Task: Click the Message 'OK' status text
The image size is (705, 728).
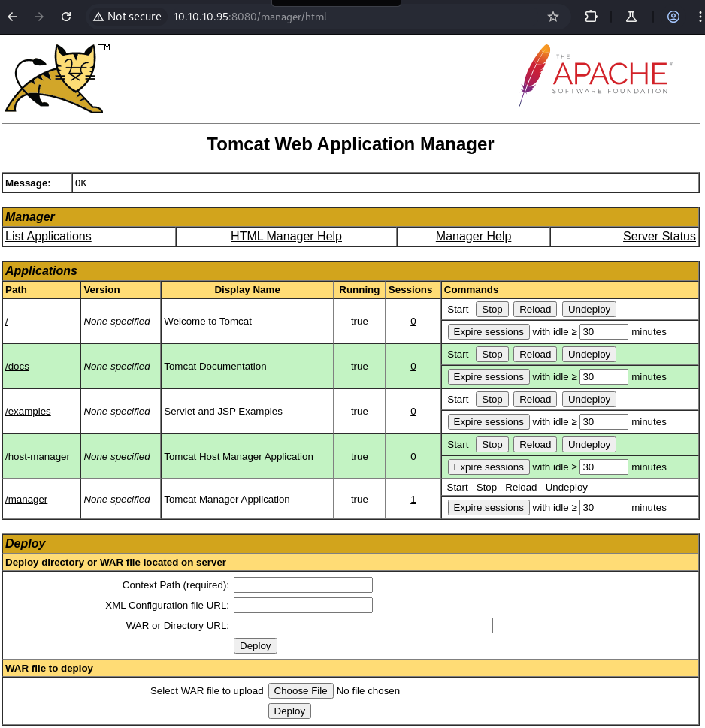Action: point(81,183)
